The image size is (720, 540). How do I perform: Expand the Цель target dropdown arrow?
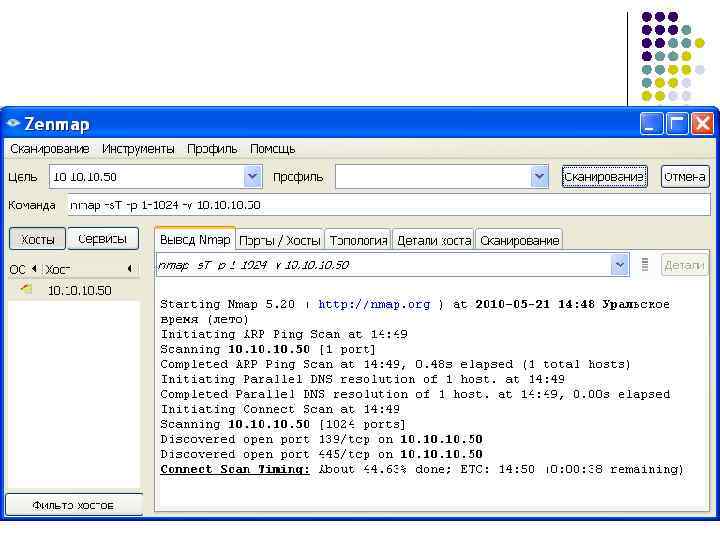tap(253, 176)
